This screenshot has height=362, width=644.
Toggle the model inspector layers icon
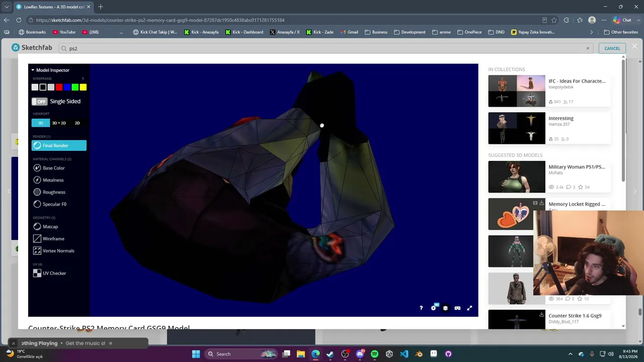pos(445,308)
